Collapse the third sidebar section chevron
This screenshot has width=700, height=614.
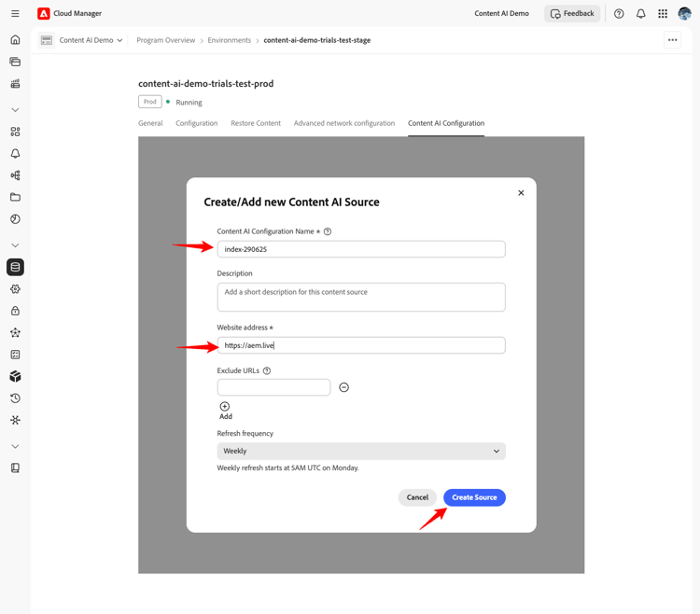tap(15, 446)
